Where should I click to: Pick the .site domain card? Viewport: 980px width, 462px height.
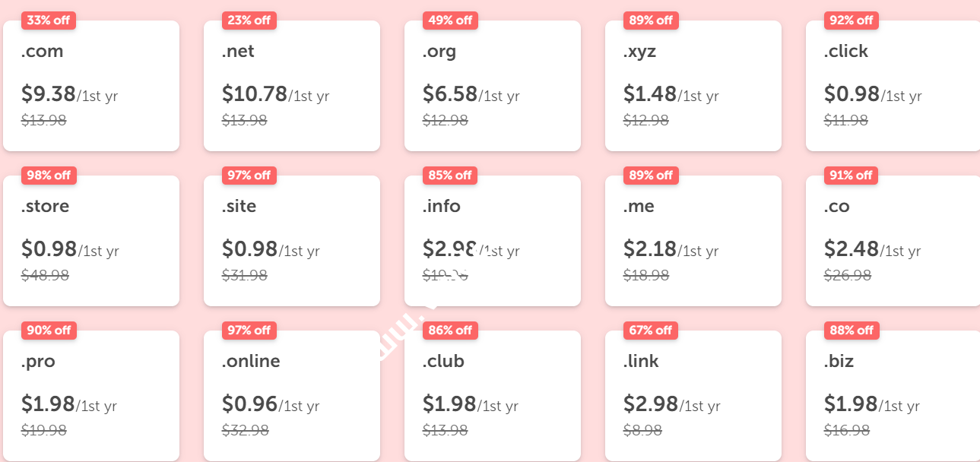coord(292,241)
